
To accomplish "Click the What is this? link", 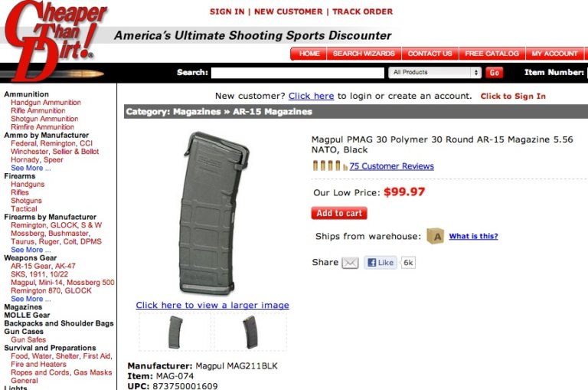I will [x=473, y=236].
